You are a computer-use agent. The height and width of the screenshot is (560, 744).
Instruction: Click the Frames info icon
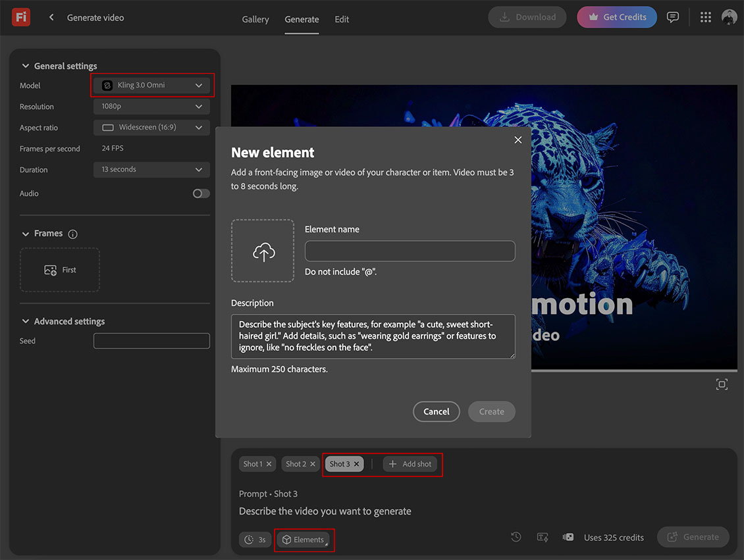73,234
